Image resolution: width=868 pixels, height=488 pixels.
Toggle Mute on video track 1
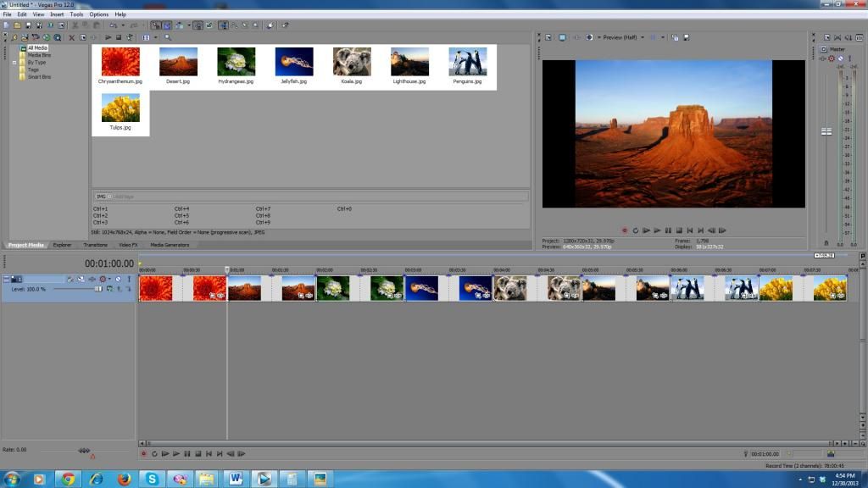click(x=119, y=280)
